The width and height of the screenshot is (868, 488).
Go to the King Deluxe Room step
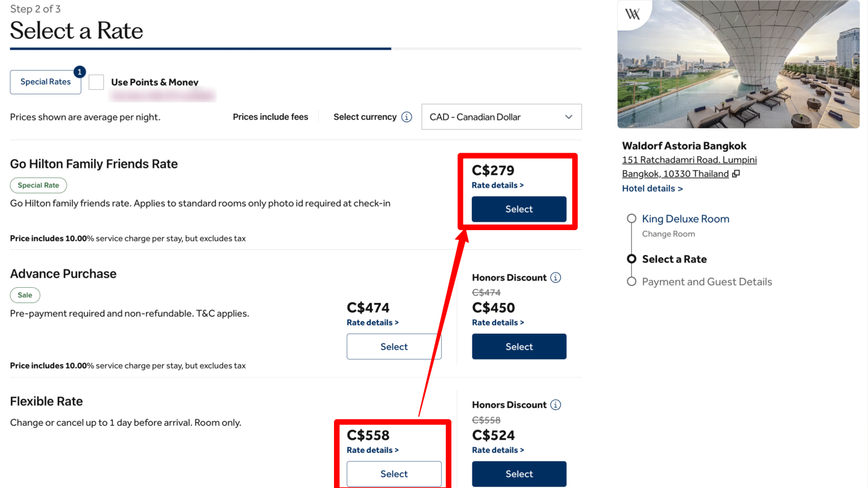(685, 219)
